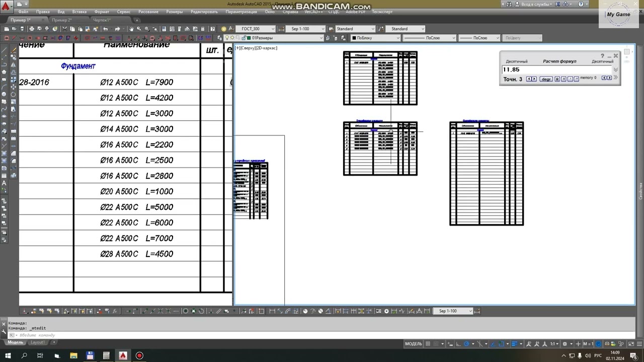Click the Cut scissors icon

point(64,29)
